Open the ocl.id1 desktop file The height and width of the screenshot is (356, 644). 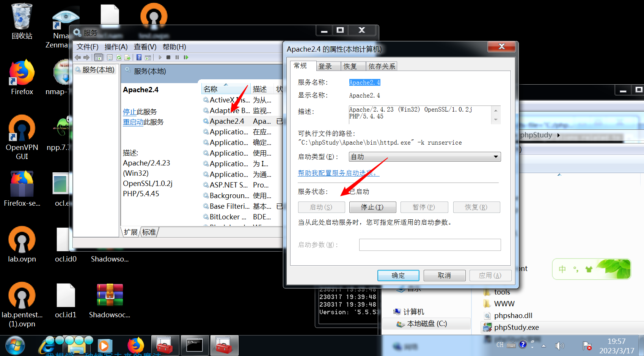click(66, 301)
